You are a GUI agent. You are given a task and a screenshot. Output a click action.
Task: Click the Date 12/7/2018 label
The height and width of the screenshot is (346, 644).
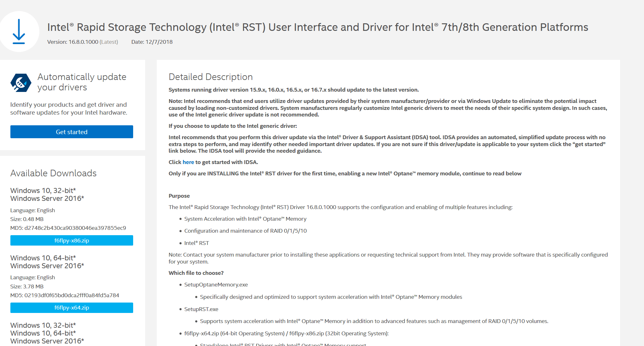pos(152,42)
